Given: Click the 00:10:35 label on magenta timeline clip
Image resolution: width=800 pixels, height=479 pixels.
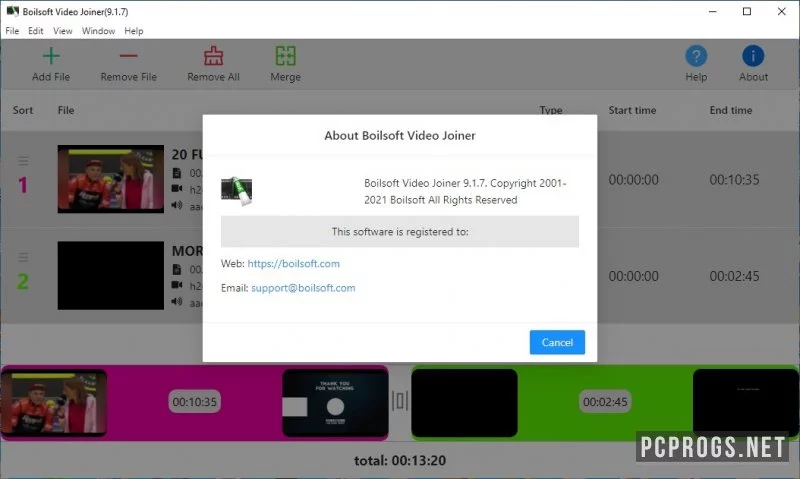Looking at the screenshot, I should click(194, 402).
